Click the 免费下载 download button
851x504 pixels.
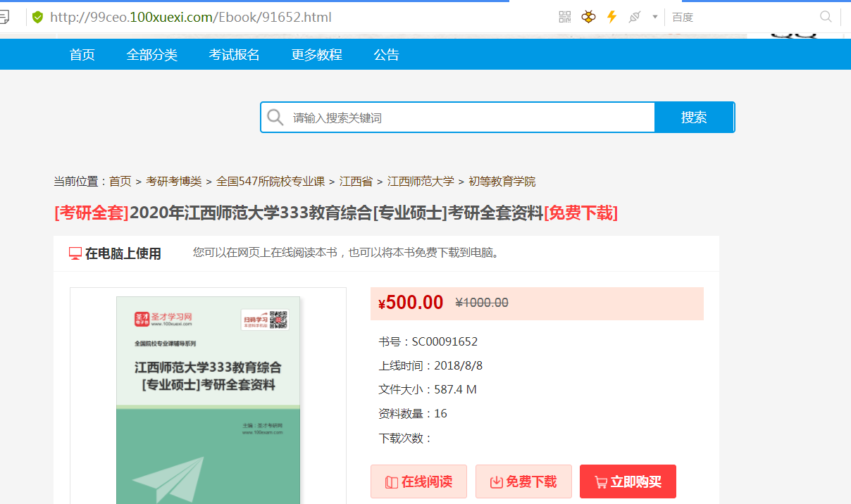(x=523, y=481)
